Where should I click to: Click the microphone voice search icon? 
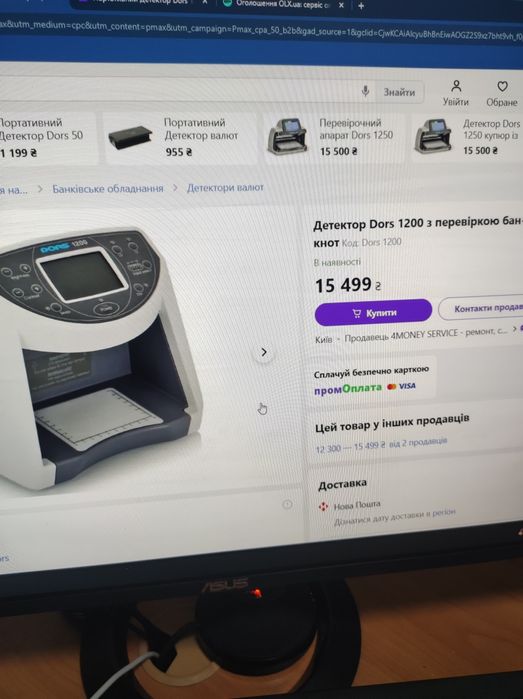(365, 91)
